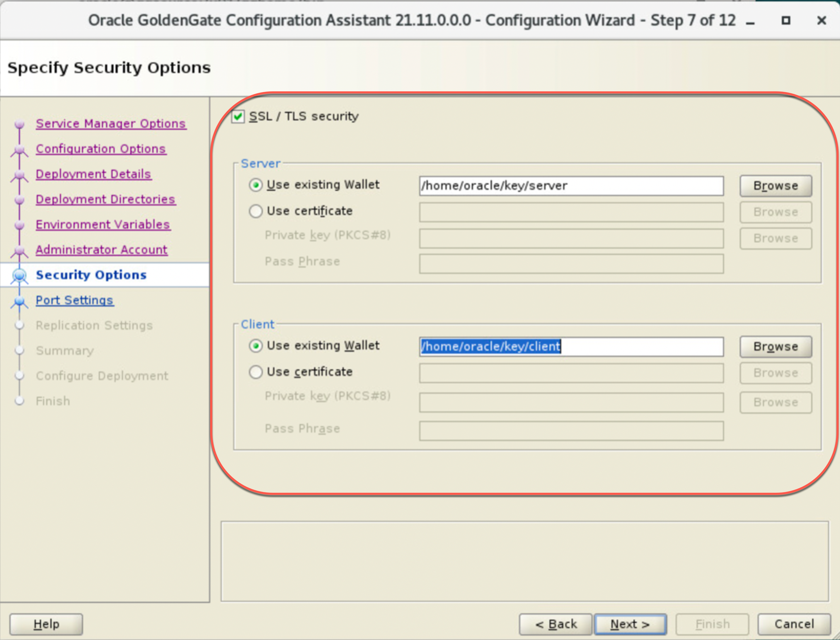The height and width of the screenshot is (640, 840).
Task: Browse for the server wallet path
Action: click(x=775, y=186)
